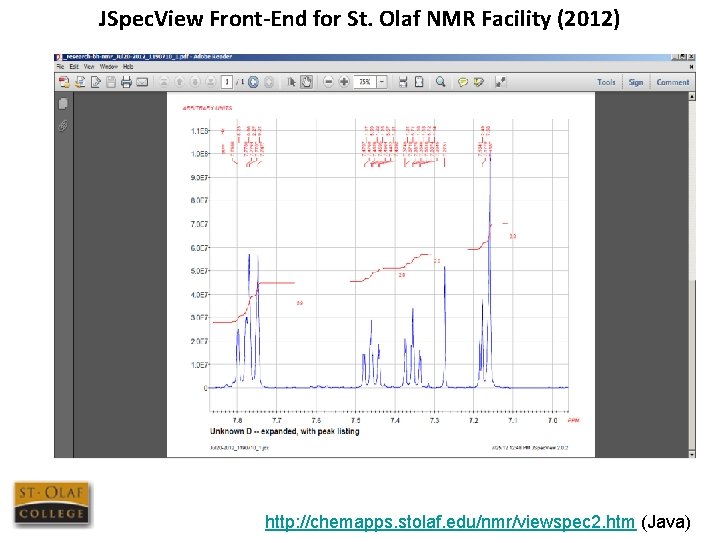Click the vertical scrollbar up arrow
The width and height of the screenshot is (720, 540).
(x=692, y=96)
